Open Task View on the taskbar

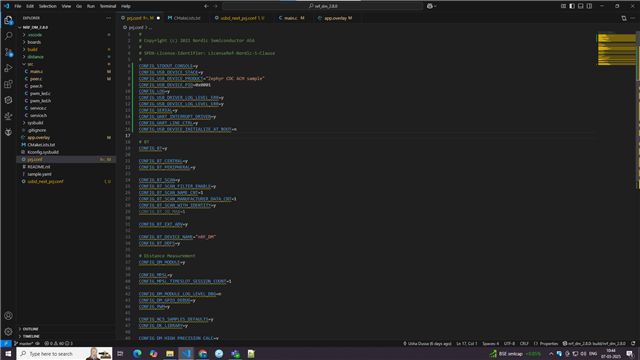(120, 353)
